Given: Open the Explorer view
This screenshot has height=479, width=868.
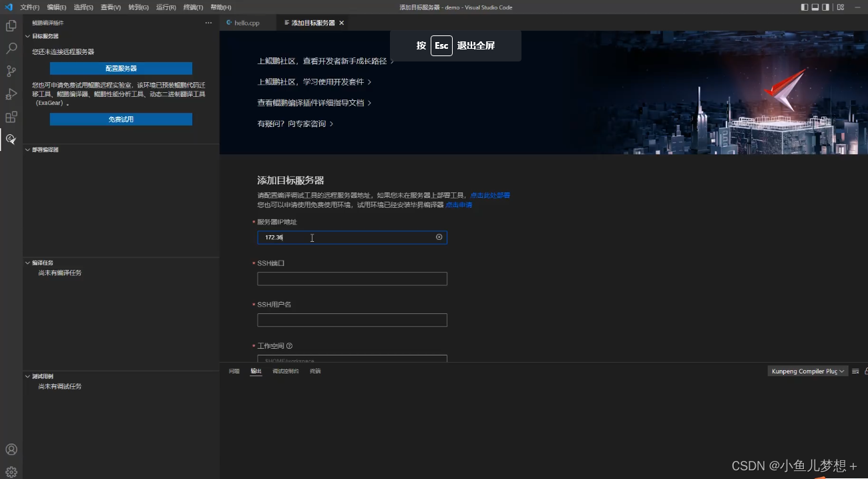Looking at the screenshot, I should tap(11, 25).
